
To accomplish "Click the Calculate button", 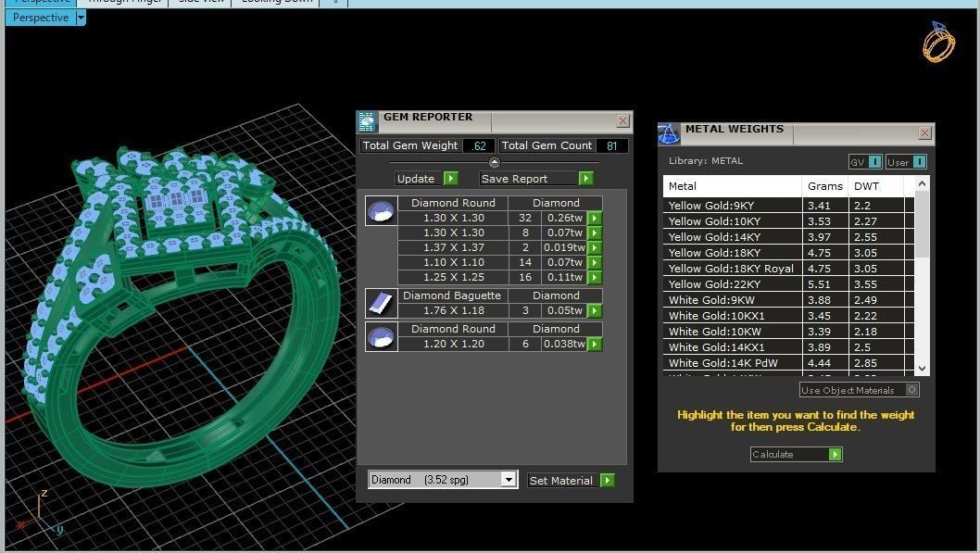I will [x=790, y=454].
